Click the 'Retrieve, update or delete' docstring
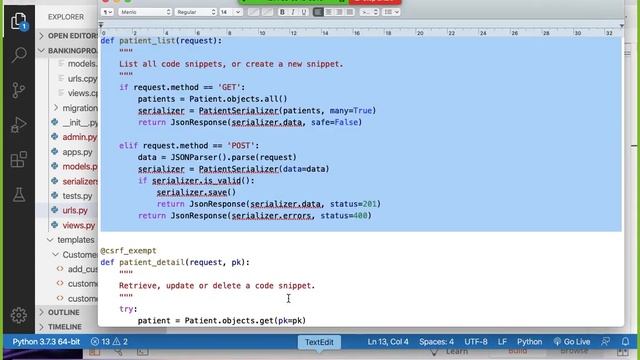 (x=217, y=286)
